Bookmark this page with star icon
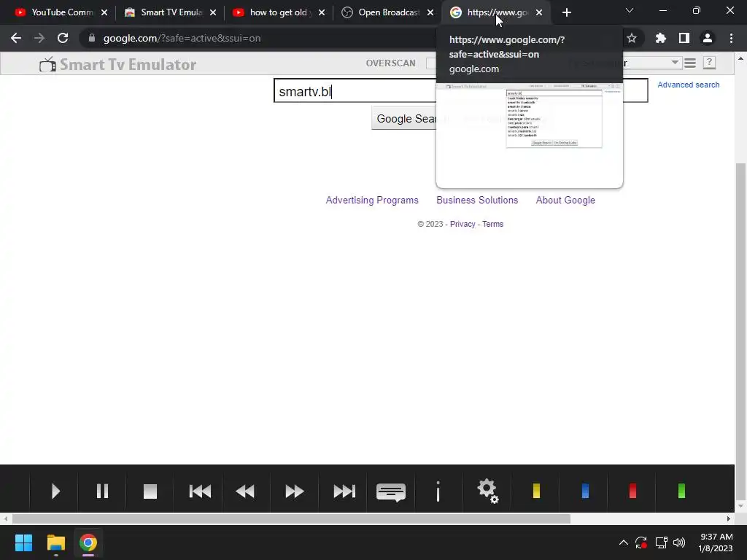Image resolution: width=747 pixels, height=560 pixels. click(632, 38)
